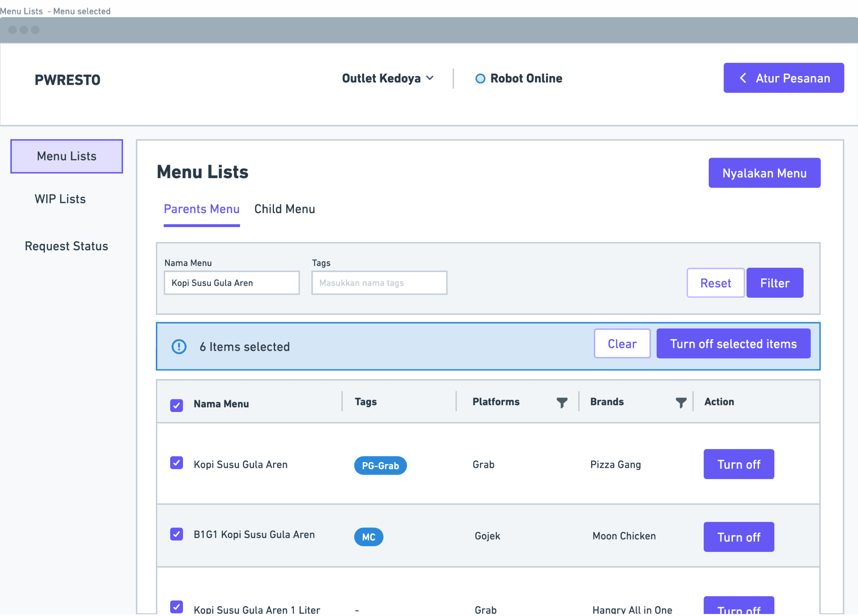The height and width of the screenshot is (616, 858).
Task: Click the Robot Online status indicator circle
Action: 480,78
